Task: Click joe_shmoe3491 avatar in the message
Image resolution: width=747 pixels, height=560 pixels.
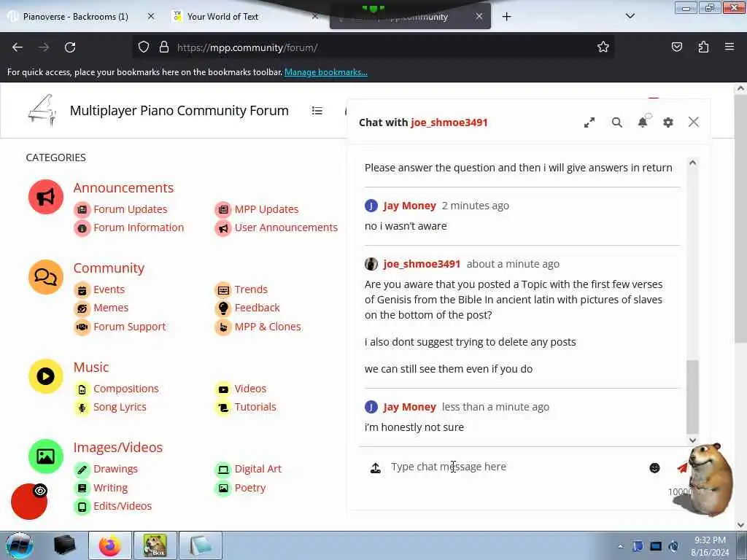Action: 371,264
